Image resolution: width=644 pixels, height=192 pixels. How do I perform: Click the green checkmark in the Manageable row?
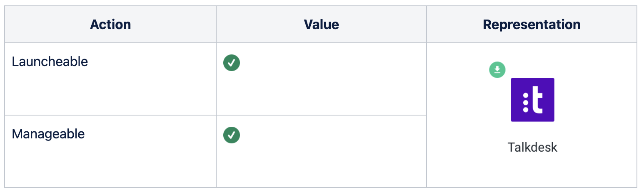[x=232, y=135]
